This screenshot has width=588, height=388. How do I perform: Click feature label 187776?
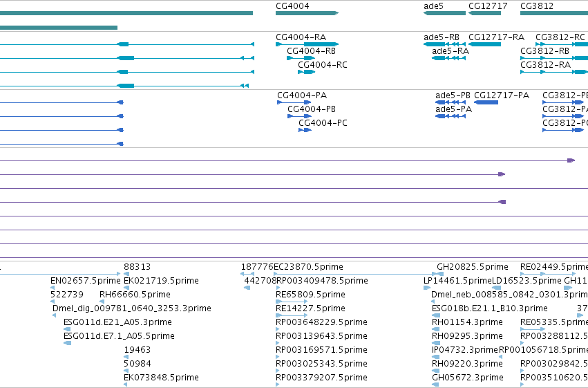pyautogui.click(x=257, y=267)
